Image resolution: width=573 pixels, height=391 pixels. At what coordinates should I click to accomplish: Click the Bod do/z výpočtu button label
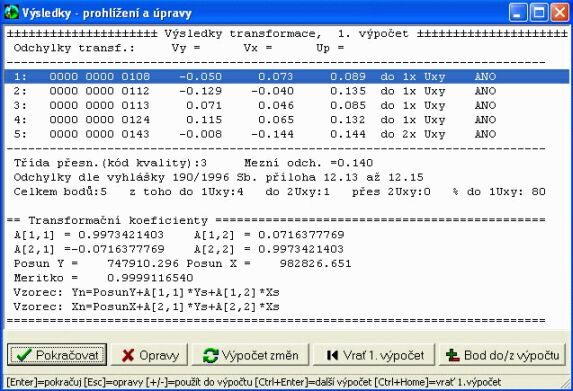pos(512,355)
